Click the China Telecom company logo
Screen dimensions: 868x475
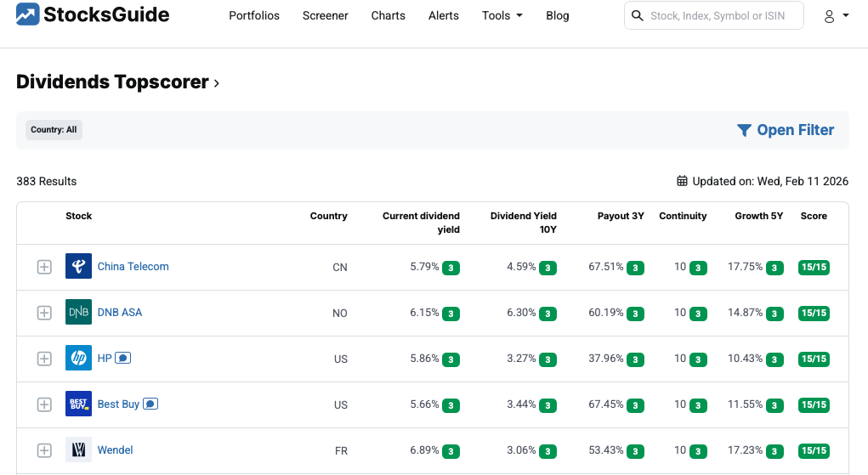pyautogui.click(x=78, y=267)
